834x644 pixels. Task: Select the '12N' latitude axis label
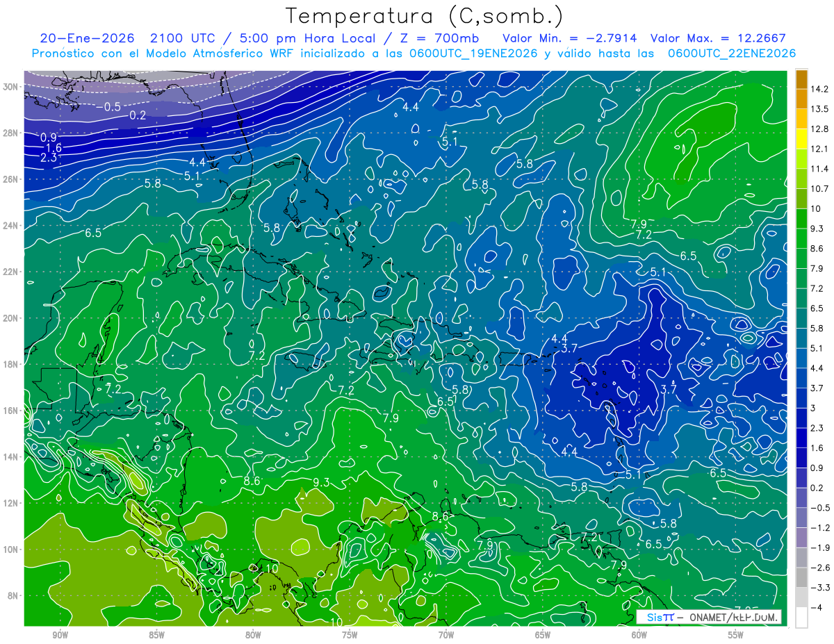pyautogui.click(x=12, y=503)
